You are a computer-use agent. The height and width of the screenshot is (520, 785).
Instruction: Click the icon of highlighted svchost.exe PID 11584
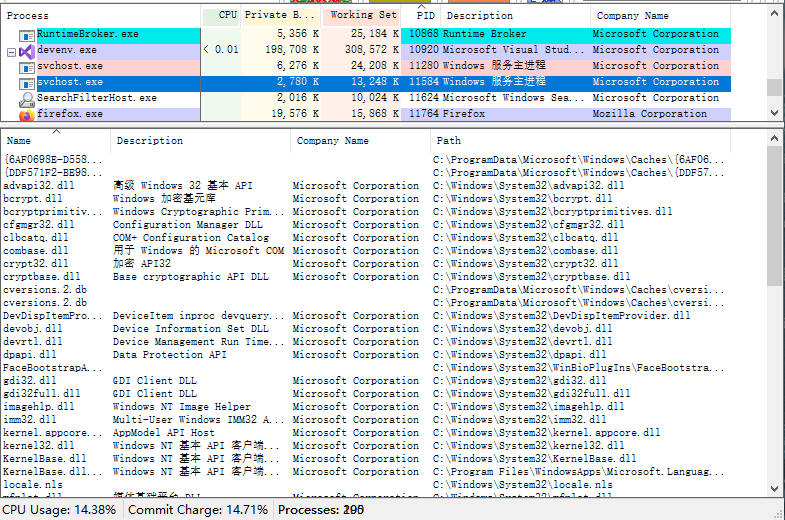(x=26, y=82)
